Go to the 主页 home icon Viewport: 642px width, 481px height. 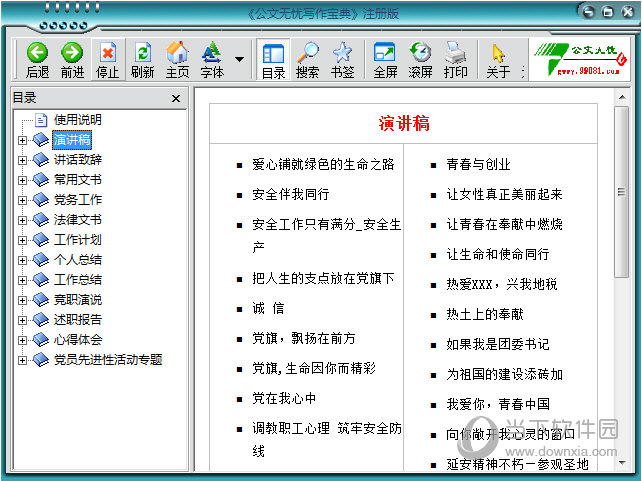tap(177, 60)
